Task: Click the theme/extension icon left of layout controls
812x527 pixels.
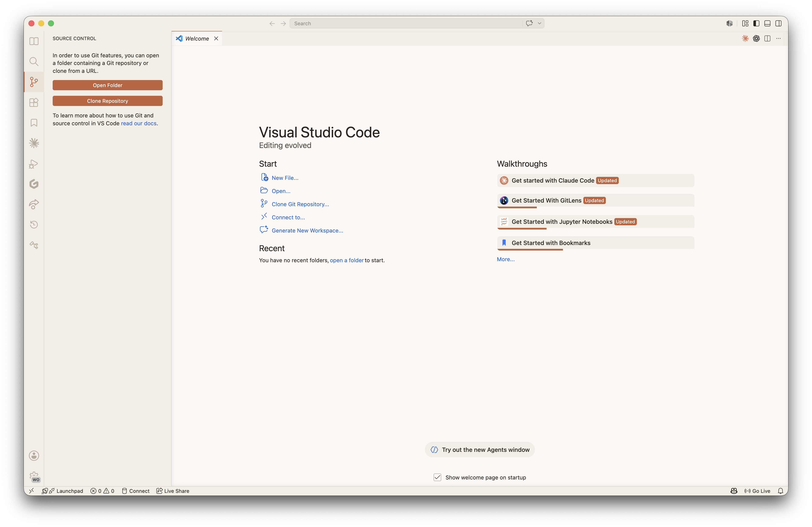Action: pos(729,24)
